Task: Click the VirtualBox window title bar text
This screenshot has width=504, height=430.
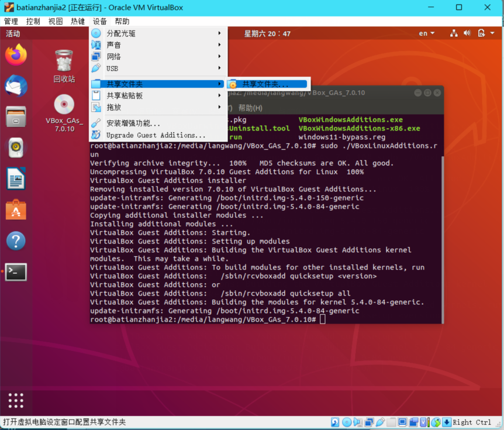Action: pyautogui.click(x=99, y=8)
